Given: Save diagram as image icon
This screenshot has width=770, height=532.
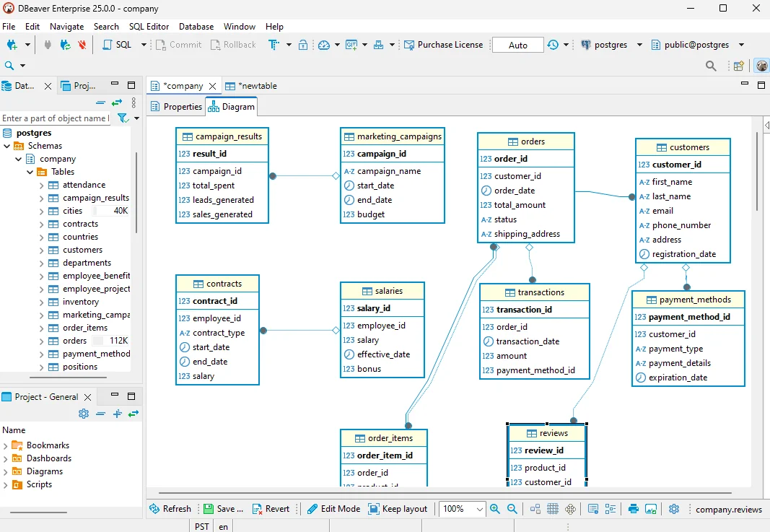Looking at the screenshot, I should 651,509.
